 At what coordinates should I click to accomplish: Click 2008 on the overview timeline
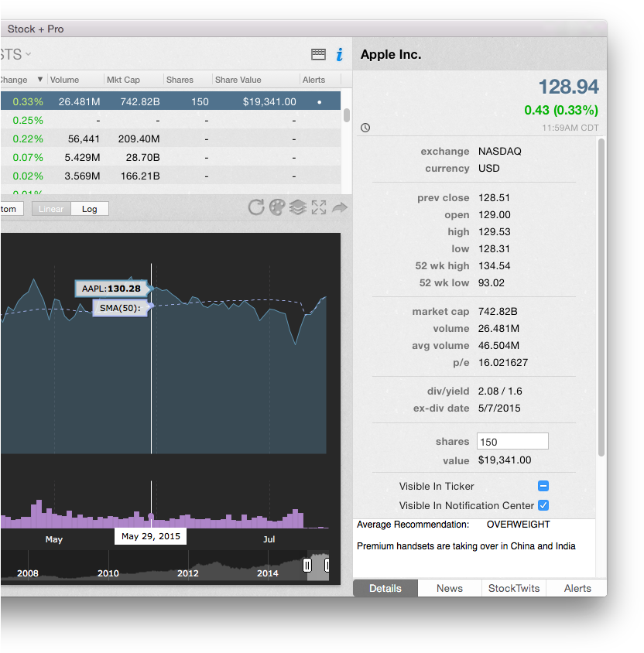click(x=28, y=573)
